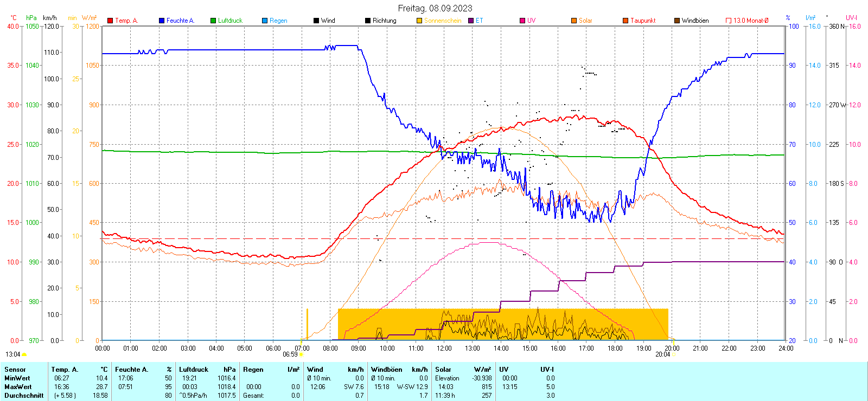This screenshot has height=401, width=868.
Task: Click the Richtung legend label
Action: tap(384, 21)
